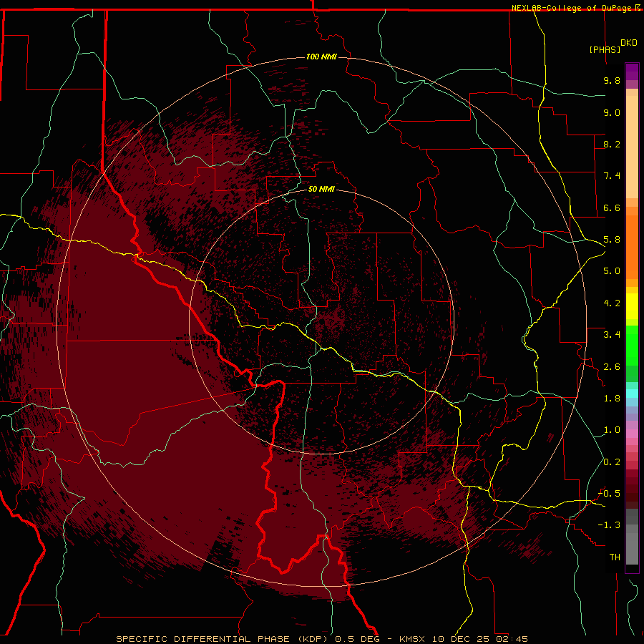Click the pink band in the color scale
Image resolution: width=644 pixels, height=644 pixels.
[632, 434]
